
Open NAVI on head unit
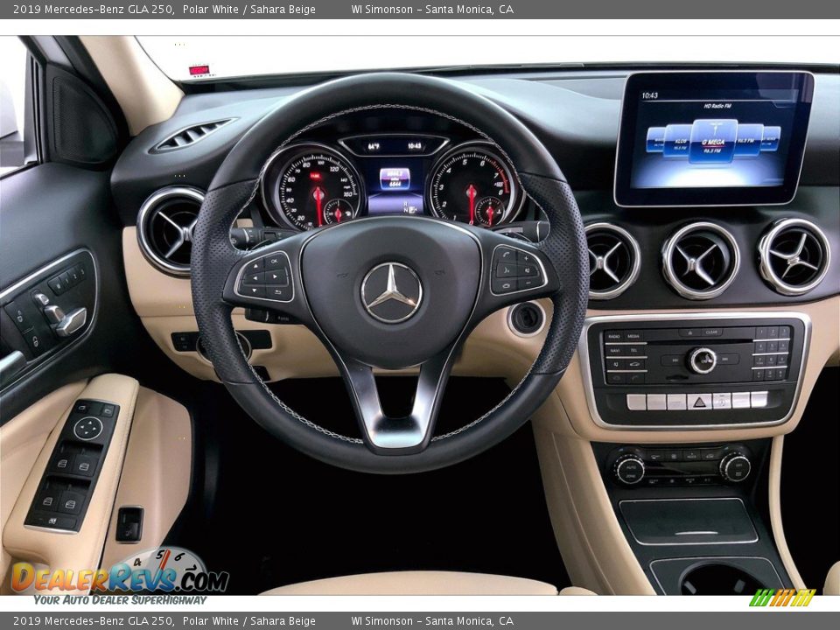point(615,350)
